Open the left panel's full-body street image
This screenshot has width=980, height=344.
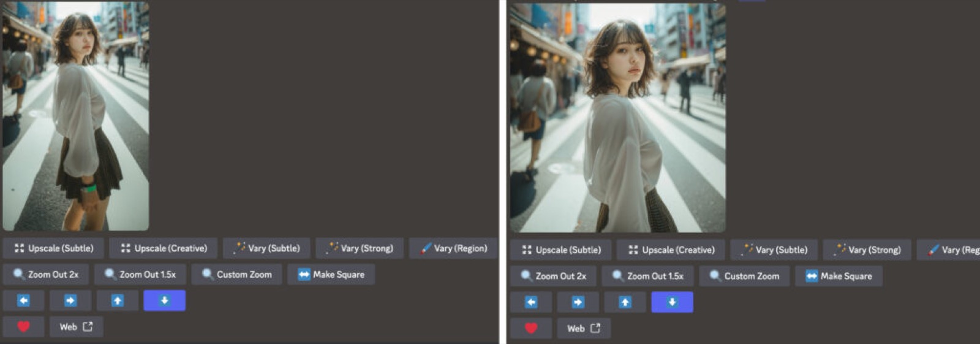pos(76,116)
